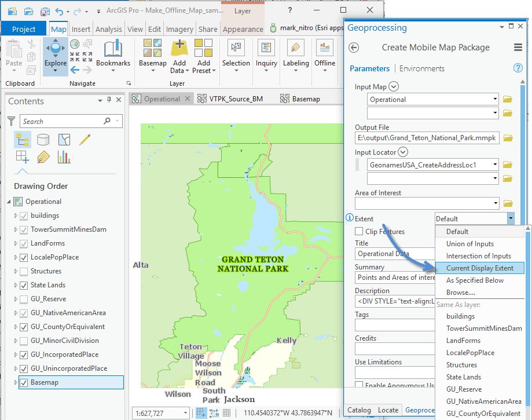
Task: Toggle buildings layer visibility
Action: pyautogui.click(x=24, y=216)
